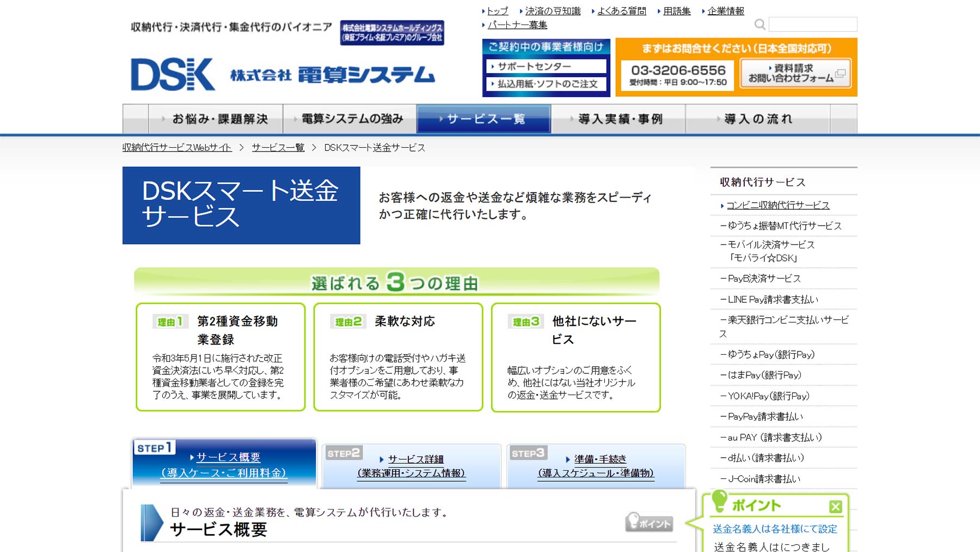The width and height of the screenshot is (980, 552).
Task: Click the 電算システムホールディングス group badge
Action: click(x=392, y=33)
